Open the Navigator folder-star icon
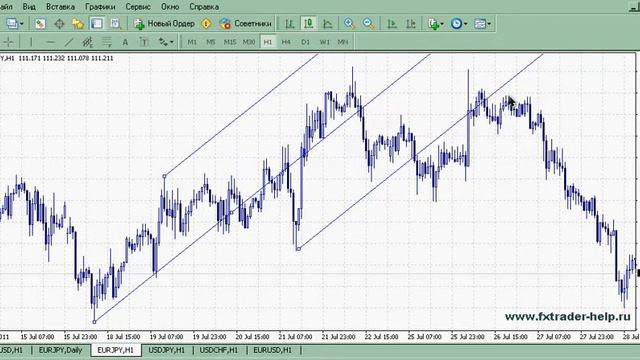Screen dimensions: 640x360 click(78, 24)
